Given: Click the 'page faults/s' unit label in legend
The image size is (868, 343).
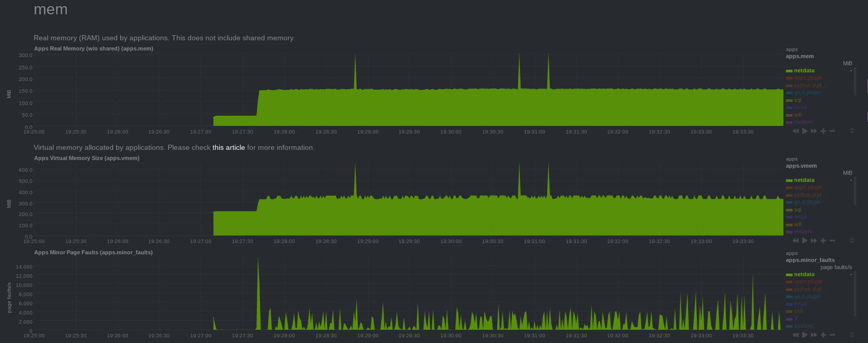Looking at the screenshot, I should [836, 267].
